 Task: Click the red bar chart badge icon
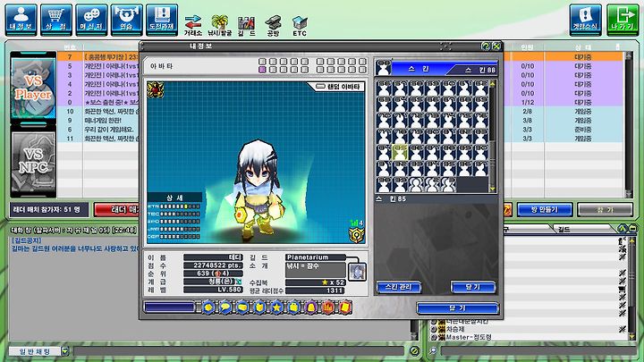pyautogui.click(x=328, y=307)
